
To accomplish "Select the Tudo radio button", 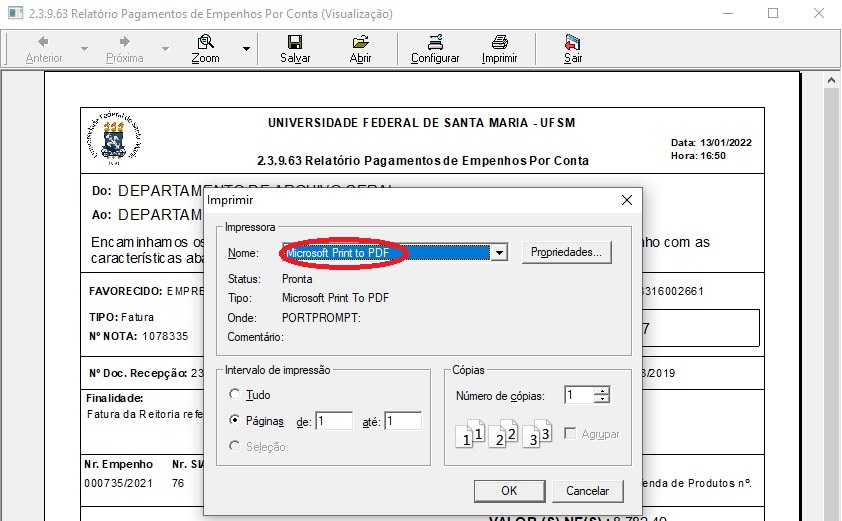I will pyautogui.click(x=235, y=395).
